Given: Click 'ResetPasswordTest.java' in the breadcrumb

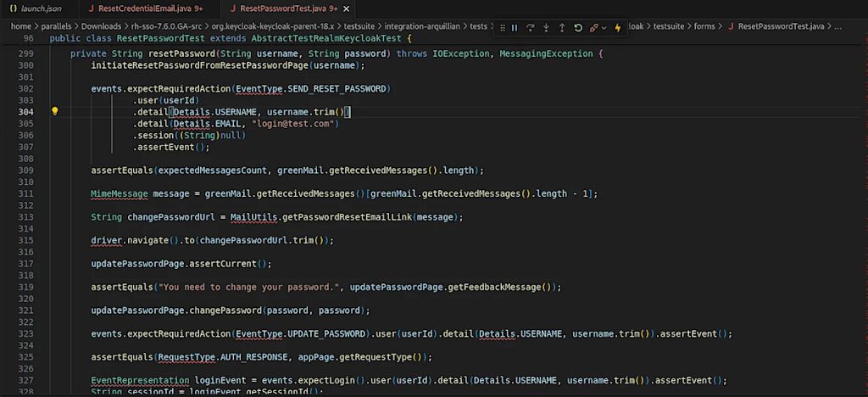Looking at the screenshot, I should click(x=781, y=26).
